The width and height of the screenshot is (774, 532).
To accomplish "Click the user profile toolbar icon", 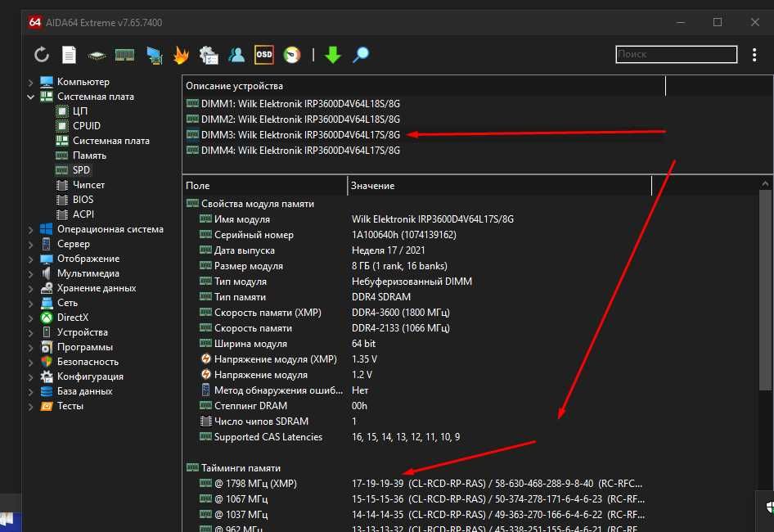I will point(236,54).
